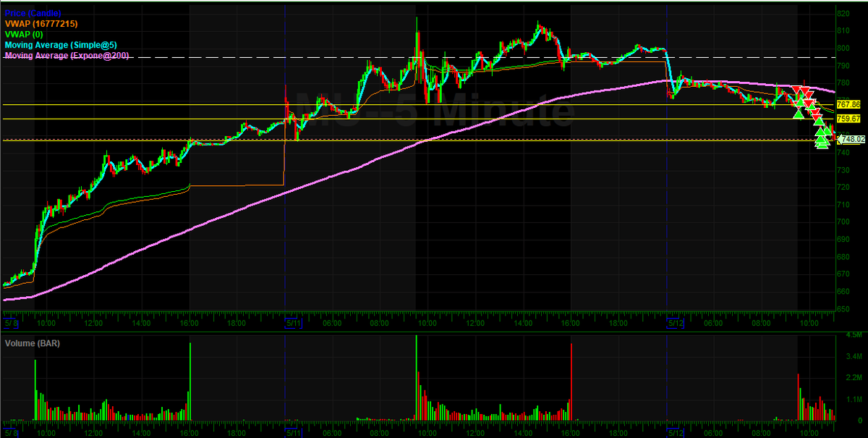Click the 710 price axis label
Image resolution: width=868 pixels, height=438 pixels.
pyautogui.click(x=843, y=204)
